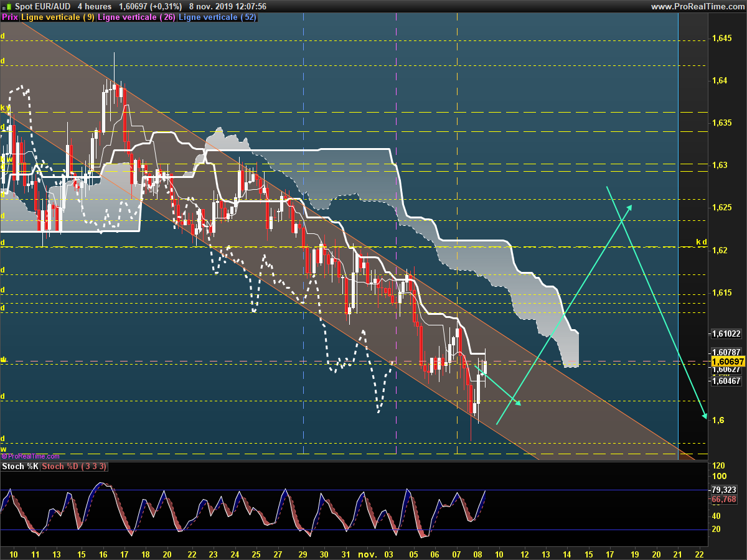This screenshot has width=747, height=560.
Task: Click the 1,615 price axis value
Action: tap(721, 292)
